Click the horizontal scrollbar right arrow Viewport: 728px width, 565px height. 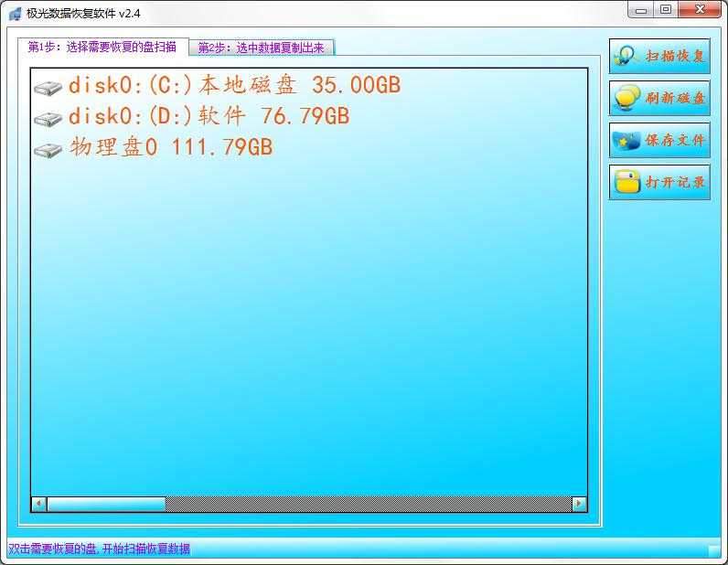click(578, 504)
